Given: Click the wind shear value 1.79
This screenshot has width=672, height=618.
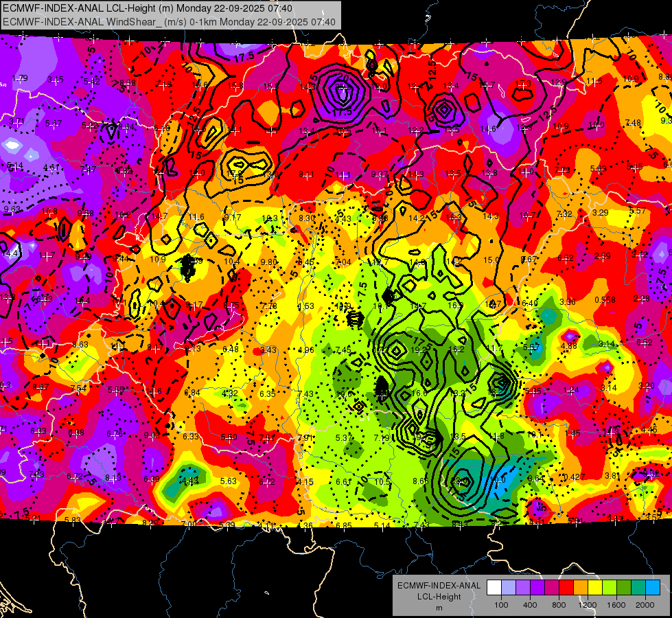Looking at the screenshot, I should click(x=20, y=78).
